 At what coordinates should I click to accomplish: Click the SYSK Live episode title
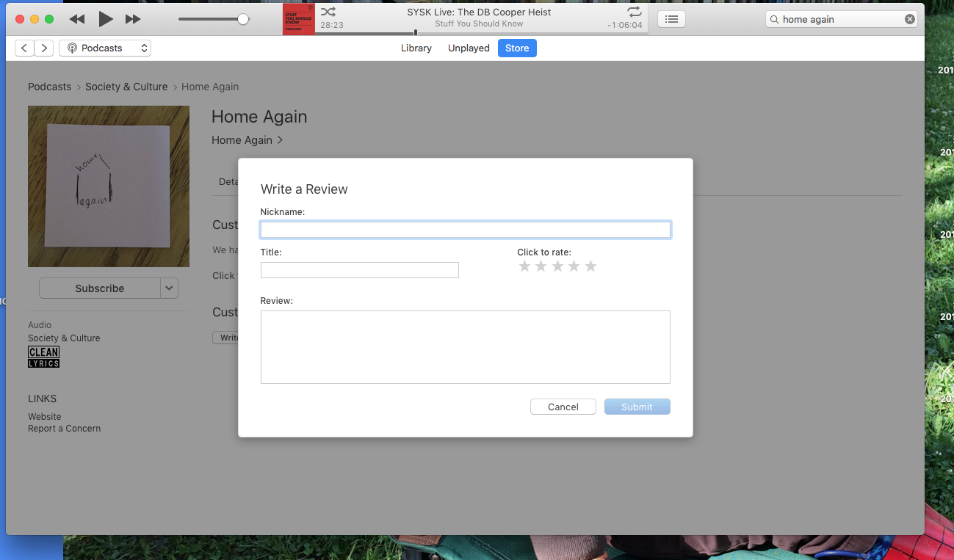pyautogui.click(x=480, y=12)
